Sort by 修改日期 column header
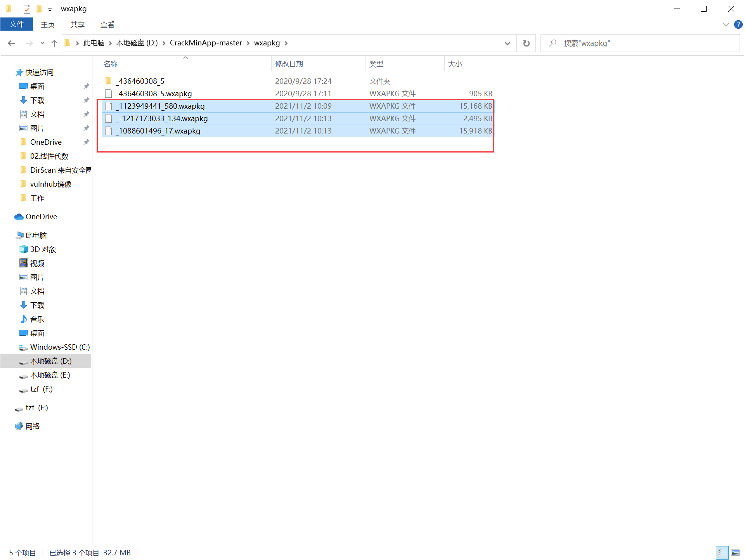Viewport: 745px width, 560px height. 289,64
